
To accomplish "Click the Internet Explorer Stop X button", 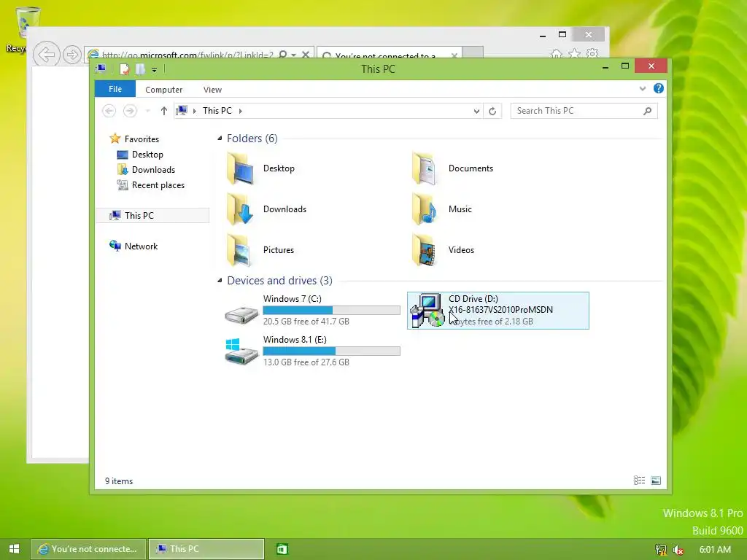I will tap(306, 54).
